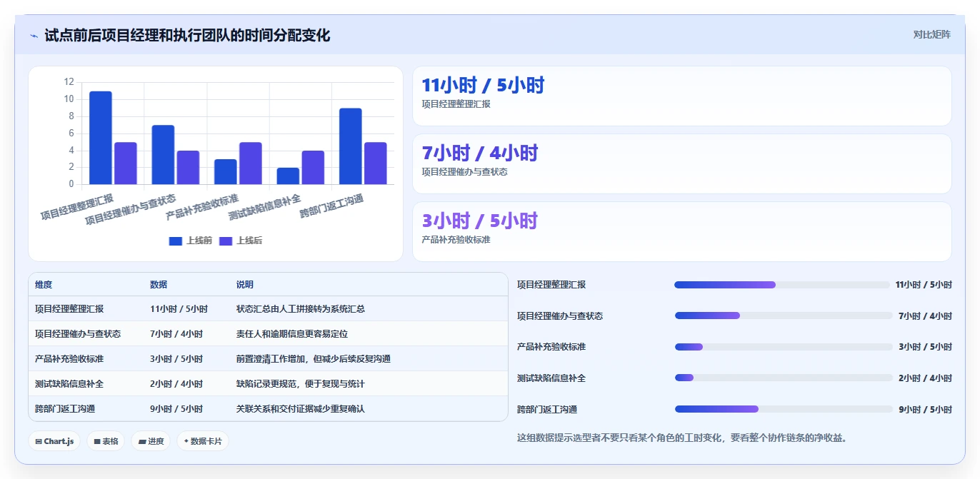Click the 测试缺陷信息补全 progress bar
Viewport: 980px width, 479px height.
click(784, 378)
